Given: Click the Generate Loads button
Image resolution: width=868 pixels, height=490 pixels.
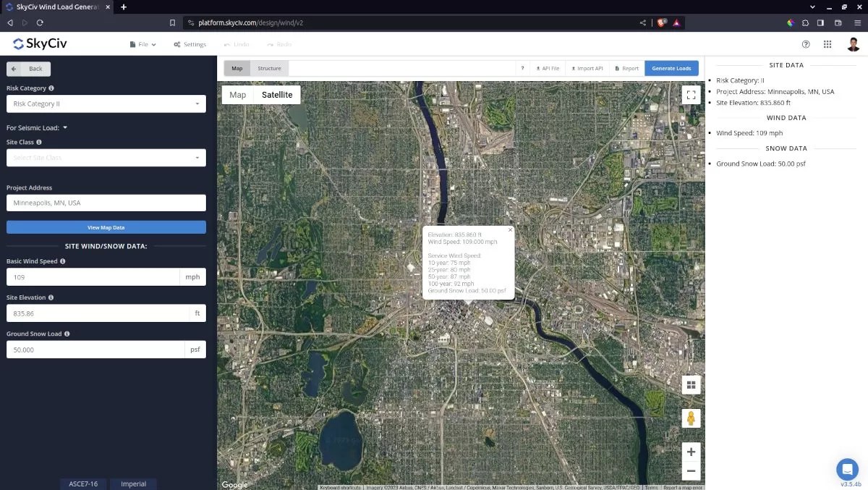Looking at the screenshot, I should pos(671,68).
